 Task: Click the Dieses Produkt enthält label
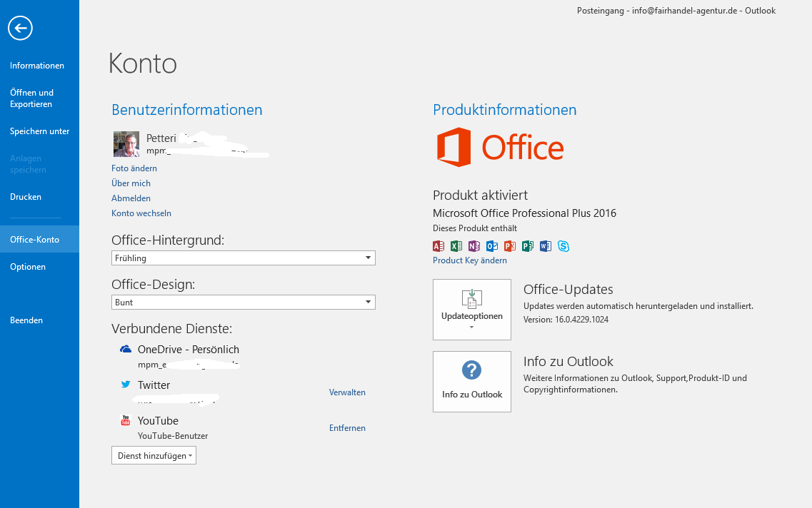[x=475, y=228]
